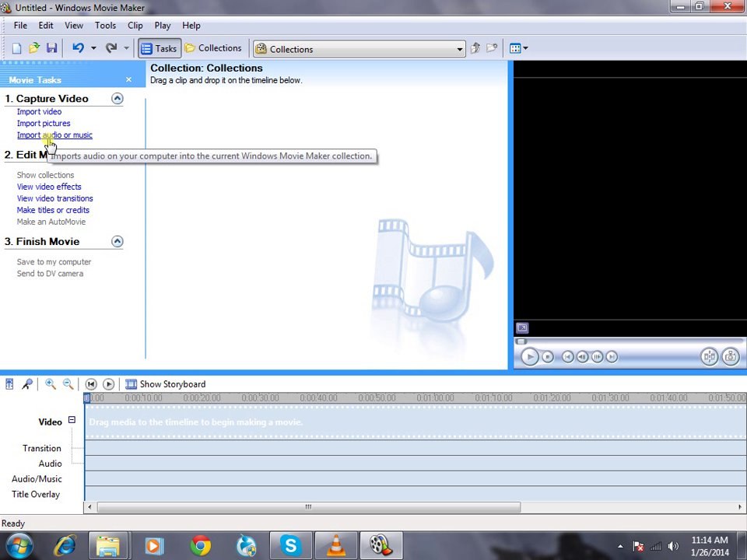This screenshot has height=560, width=747.
Task: Click the preview seek bar slider
Action: pos(521,341)
